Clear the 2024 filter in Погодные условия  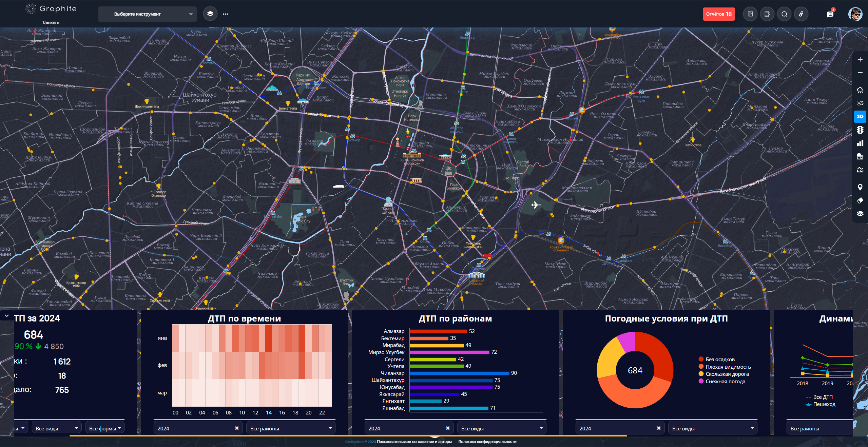659,428
